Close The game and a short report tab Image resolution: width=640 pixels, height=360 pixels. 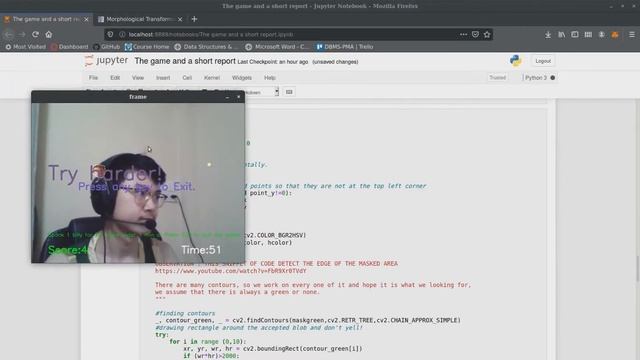(86, 19)
